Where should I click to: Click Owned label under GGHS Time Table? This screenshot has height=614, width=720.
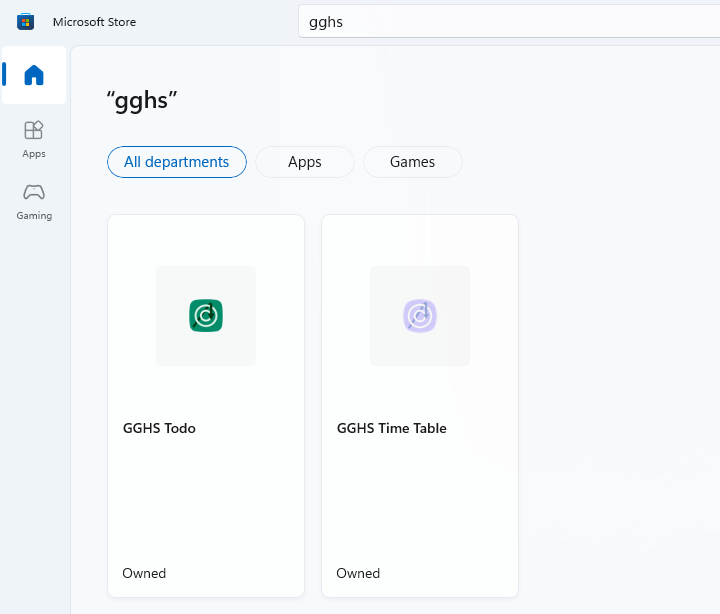pyautogui.click(x=358, y=573)
